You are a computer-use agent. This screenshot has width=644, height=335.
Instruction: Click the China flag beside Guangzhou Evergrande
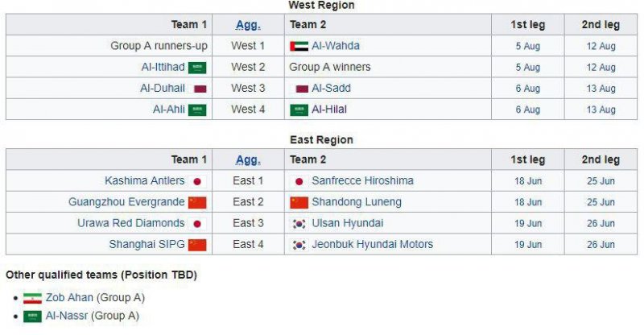click(197, 202)
